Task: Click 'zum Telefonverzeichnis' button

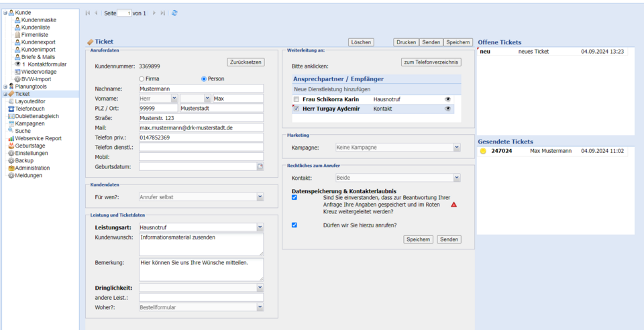Action: [431, 62]
